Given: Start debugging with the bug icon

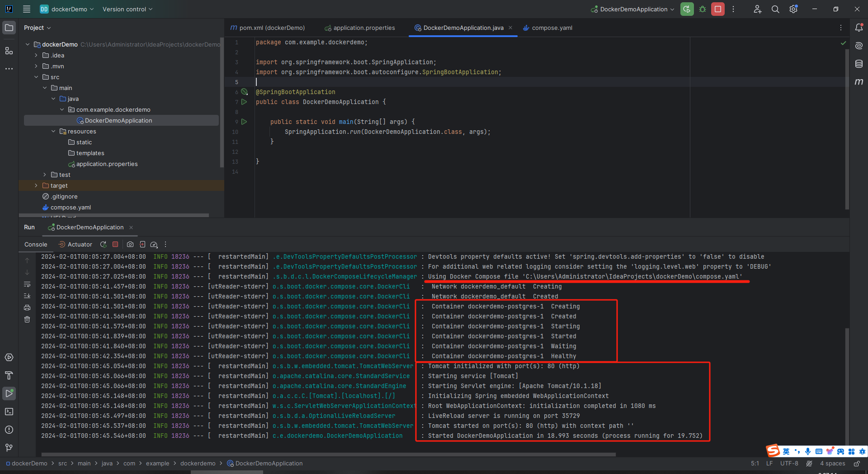Looking at the screenshot, I should click(x=703, y=9).
